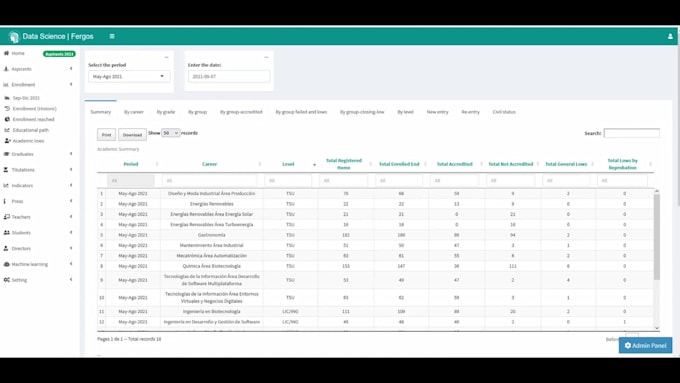Click the Download button
Screen dimensions: 680x383
[x=132, y=135]
